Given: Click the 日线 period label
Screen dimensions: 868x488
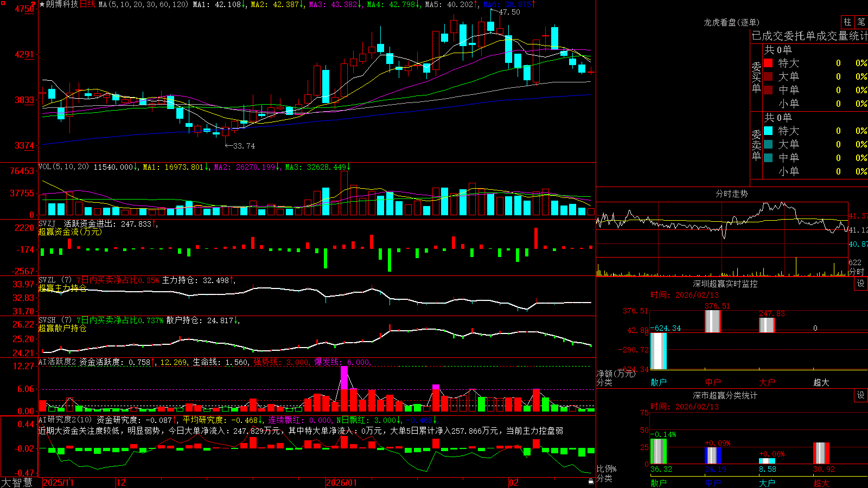Looking at the screenshot, I should pos(87,4).
